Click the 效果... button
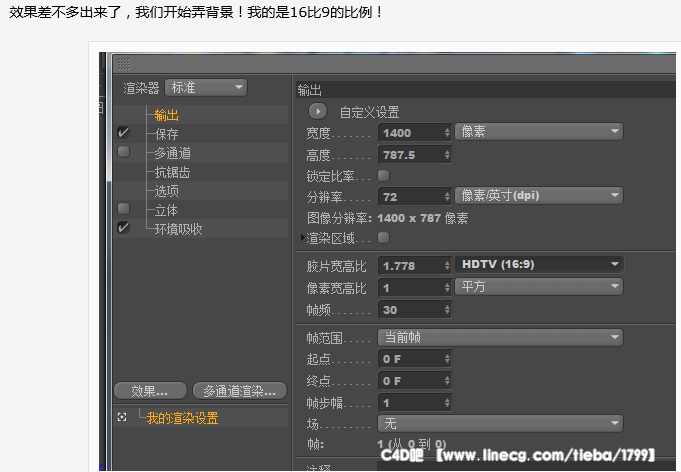681x472 pixels. (x=150, y=391)
